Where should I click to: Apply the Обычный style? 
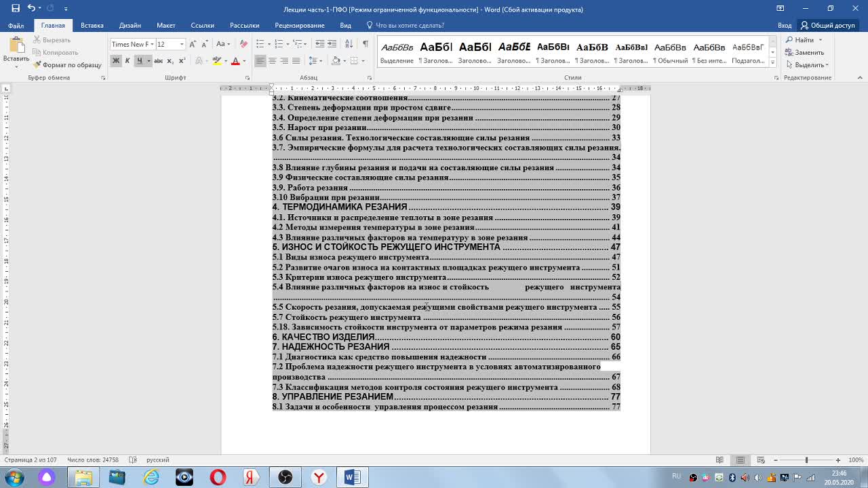click(670, 52)
